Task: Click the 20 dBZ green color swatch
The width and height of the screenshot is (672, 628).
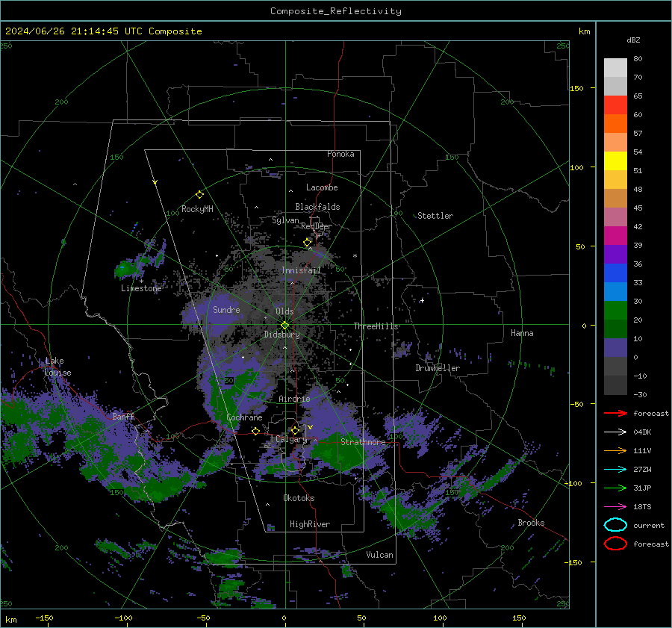Action: [x=615, y=311]
